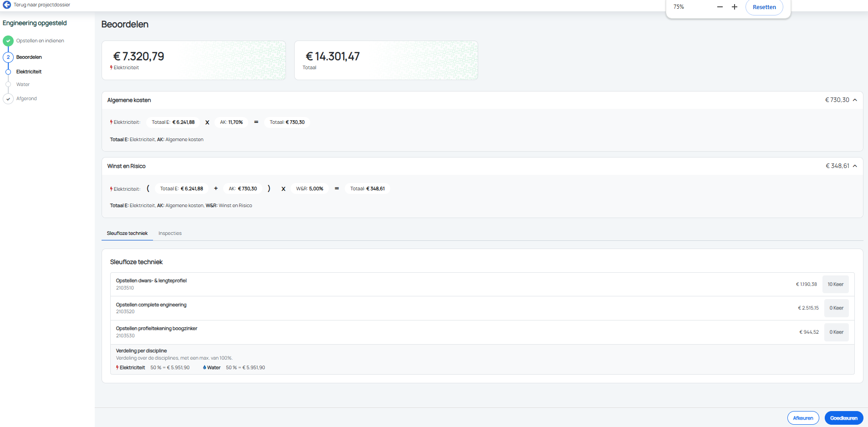This screenshot has width=868, height=427.
Task: Click 'Totaal: € 348,61' result chip
Action: pos(368,189)
